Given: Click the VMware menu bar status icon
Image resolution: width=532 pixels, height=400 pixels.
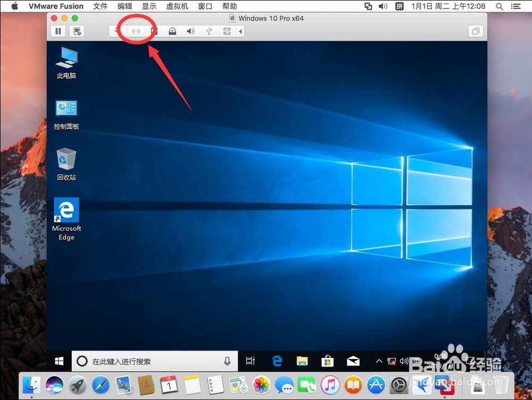Looking at the screenshot, I should (x=368, y=6).
